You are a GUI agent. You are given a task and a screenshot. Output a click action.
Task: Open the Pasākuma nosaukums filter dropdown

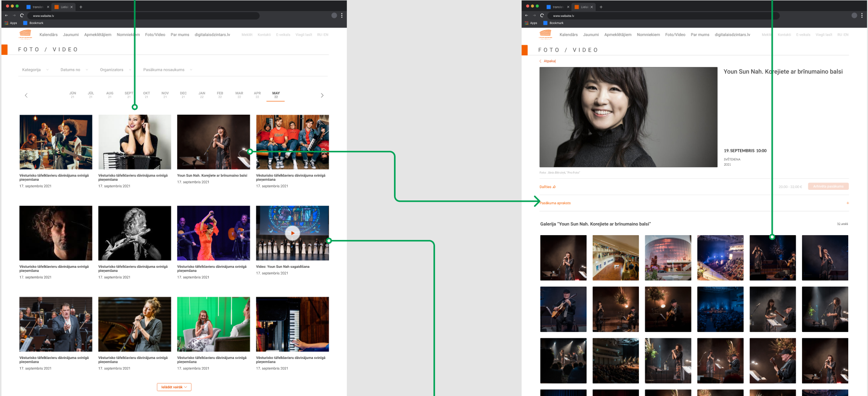coord(167,70)
